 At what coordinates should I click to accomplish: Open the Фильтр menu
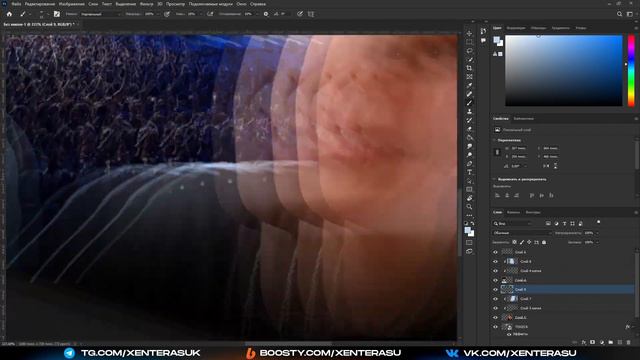(x=147, y=4)
